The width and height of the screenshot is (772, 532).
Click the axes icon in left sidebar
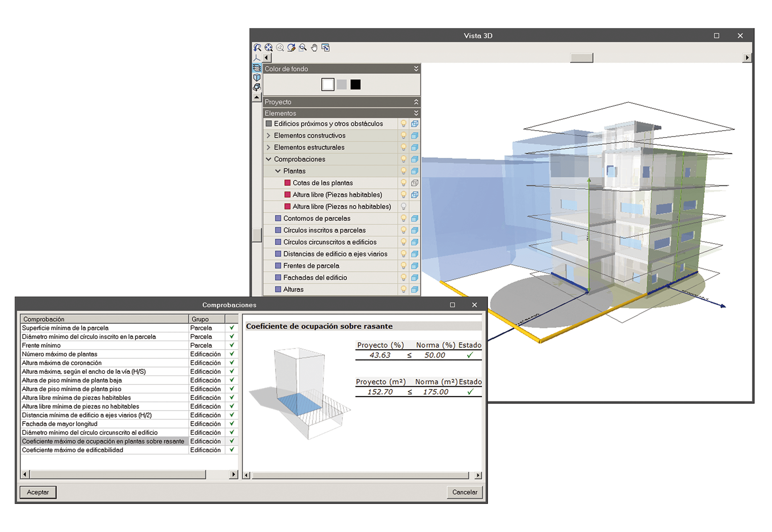pyautogui.click(x=257, y=58)
